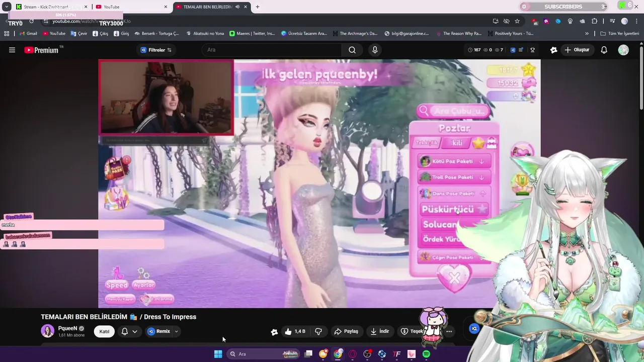
Task: Click the PqueeN channel name
Action: pos(67,328)
